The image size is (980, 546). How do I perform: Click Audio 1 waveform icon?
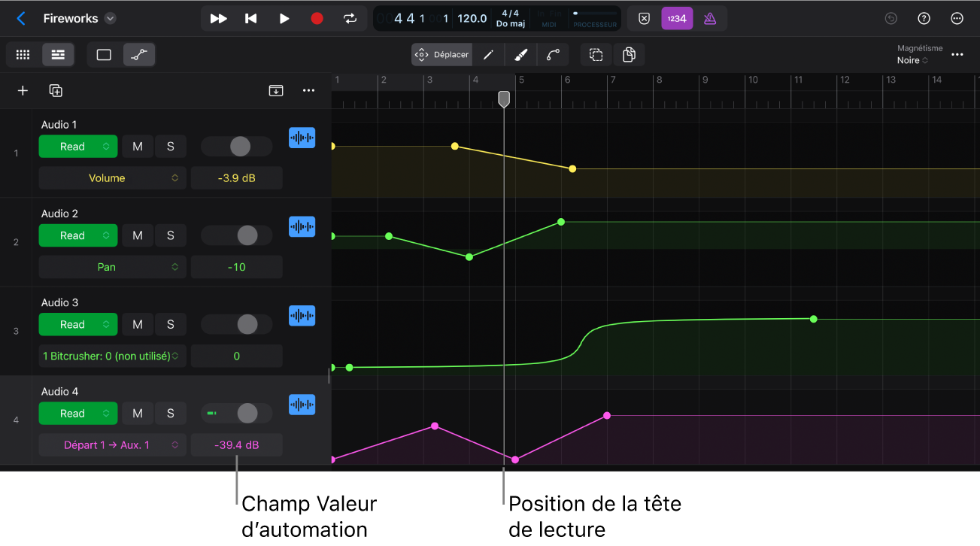click(302, 138)
